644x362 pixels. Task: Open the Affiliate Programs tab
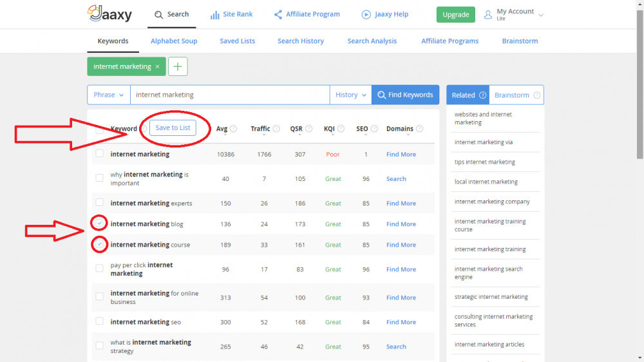[x=450, y=41]
